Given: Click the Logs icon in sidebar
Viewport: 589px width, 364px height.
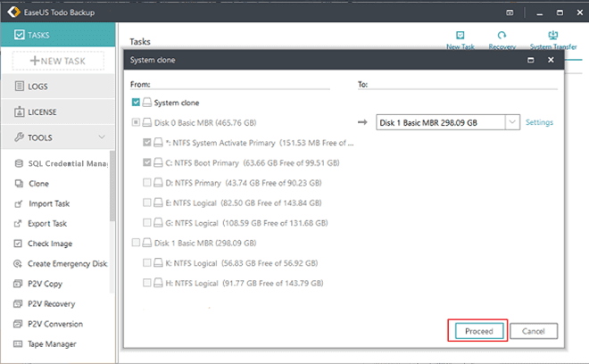Looking at the screenshot, I should point(19,86).
